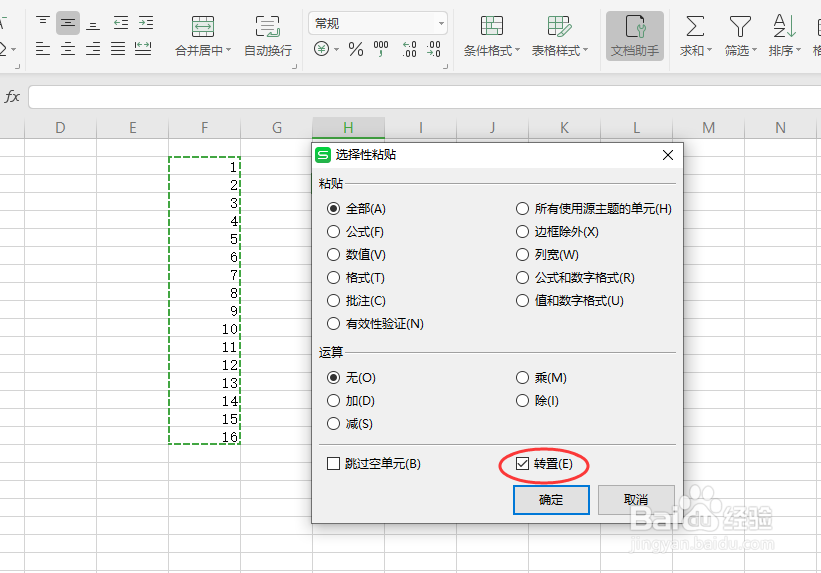Image resolution: width=821 pixels, height=573 pixels.
Task: Select the 公式(F) paste option
Action: [x=334, y=232]
